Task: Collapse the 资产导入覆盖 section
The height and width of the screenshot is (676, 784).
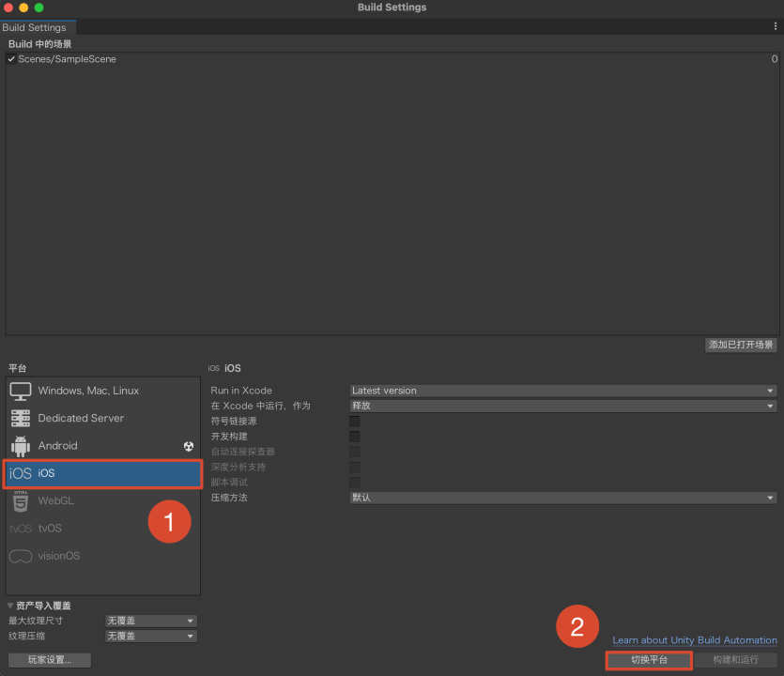Action: tap(10, 606)
